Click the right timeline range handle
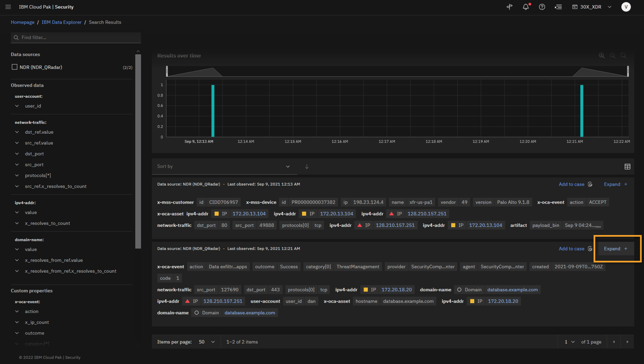This screenshot has width=644, height=364. 628,71
